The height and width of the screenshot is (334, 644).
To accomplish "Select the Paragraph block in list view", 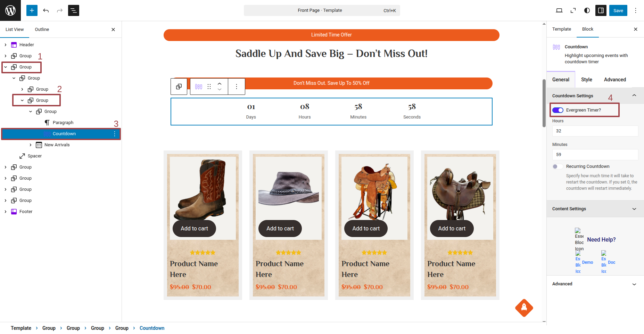I will pyautogui.click(x=63, y=123).
